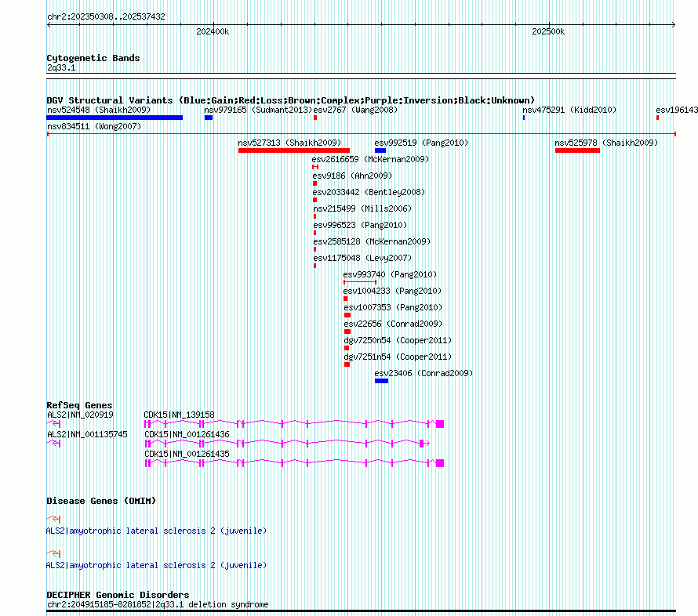Open esv1004233 (Pang2010) variant label
The width and height of the screenshot is (698, 616).
point(392,291)
